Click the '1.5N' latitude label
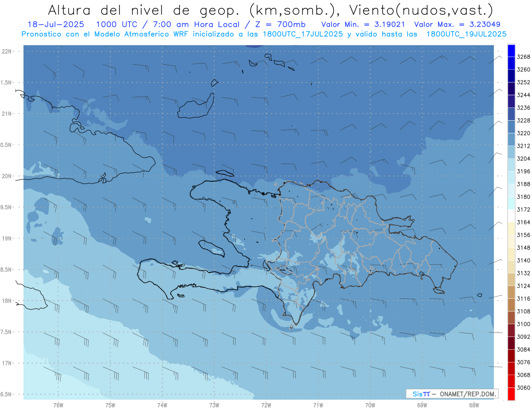 (7, 82)
